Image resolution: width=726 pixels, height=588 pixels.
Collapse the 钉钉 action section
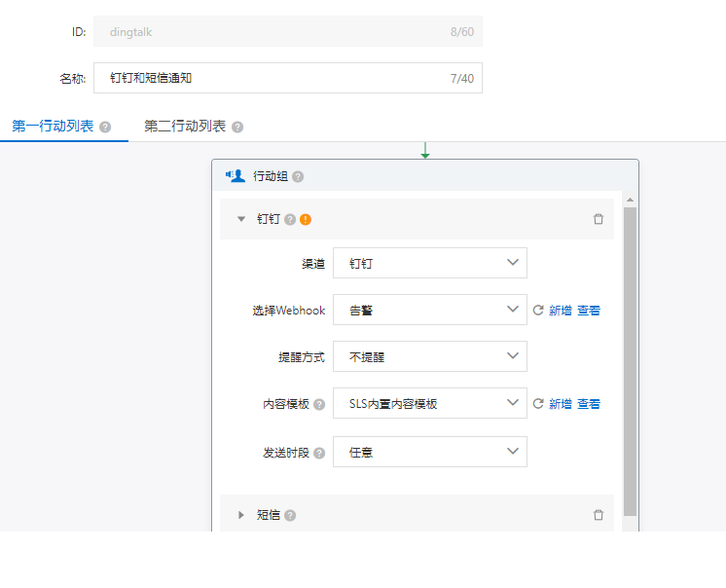(241, 219)
